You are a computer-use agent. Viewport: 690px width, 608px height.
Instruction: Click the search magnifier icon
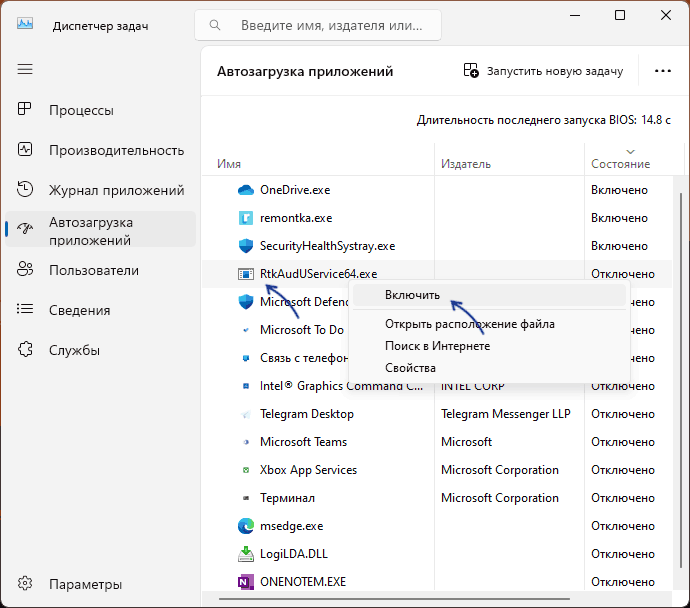pos(215,25)
